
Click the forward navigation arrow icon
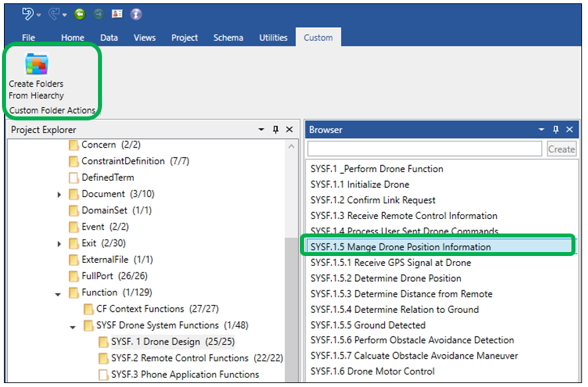click(98, 14)
